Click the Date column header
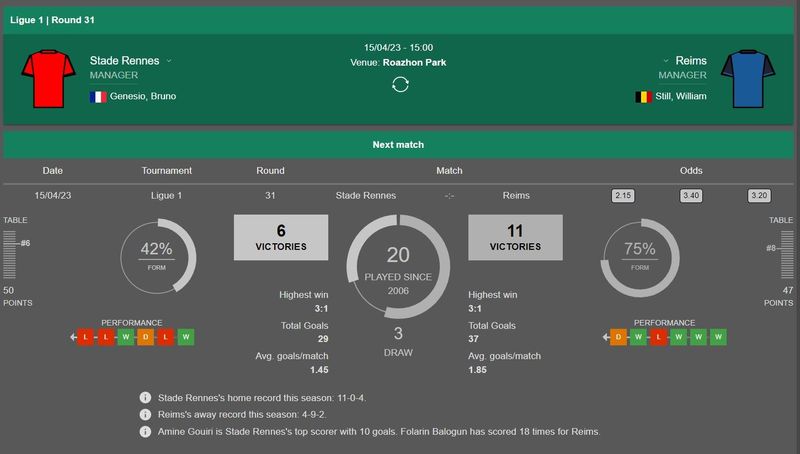The height and width of the screenshot is (454, 800). pyautogui.click(x=53, y=170)
